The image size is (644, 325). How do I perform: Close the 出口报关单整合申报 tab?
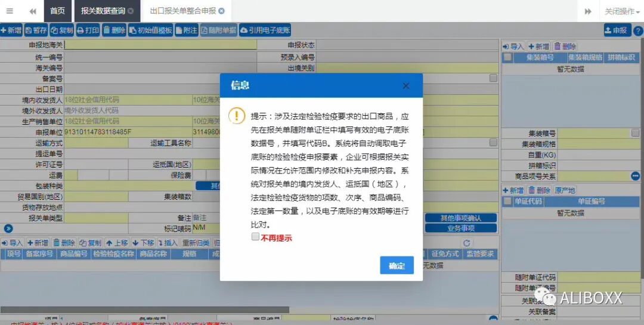click(x=221, y=11)
